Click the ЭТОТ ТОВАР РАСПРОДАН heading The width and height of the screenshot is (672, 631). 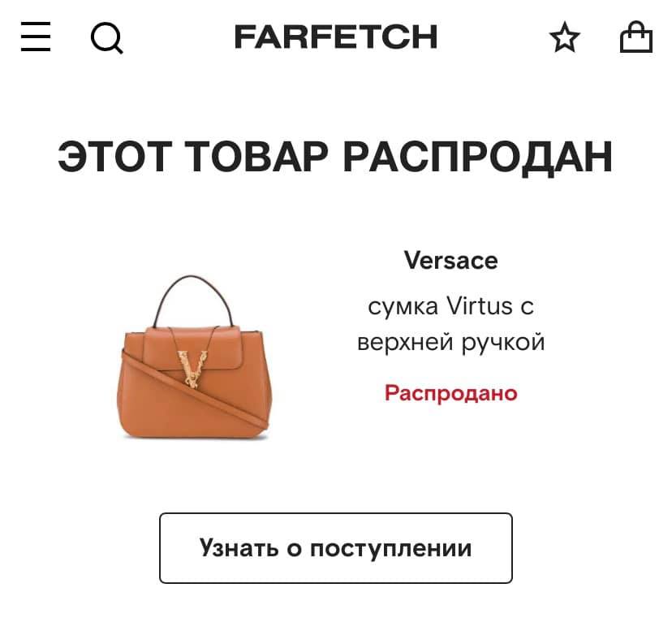pyautogui.click(x=335, y=157)
